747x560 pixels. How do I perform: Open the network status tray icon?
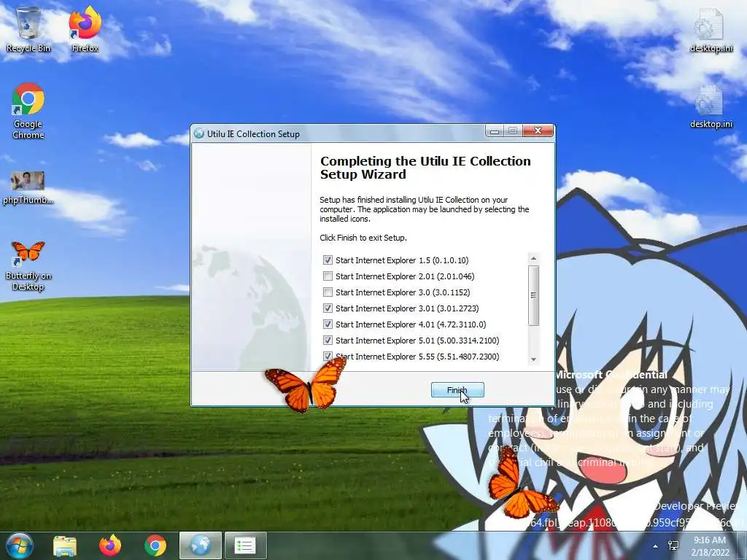tap(673, 545)
